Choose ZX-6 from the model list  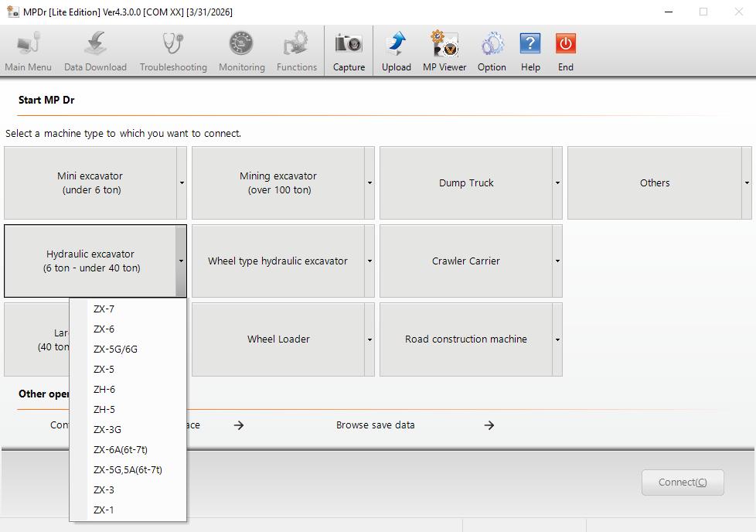click(128, 329)
